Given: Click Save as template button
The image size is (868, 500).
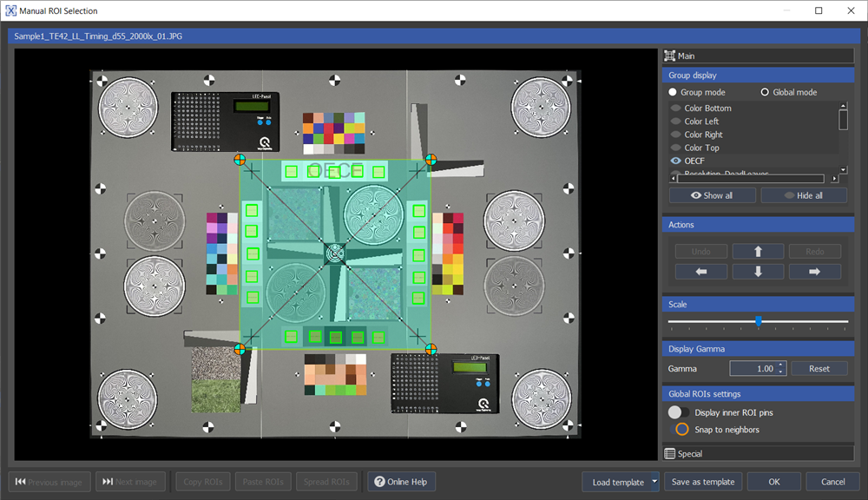Looking at the screenshot, I should click(703, 482).
